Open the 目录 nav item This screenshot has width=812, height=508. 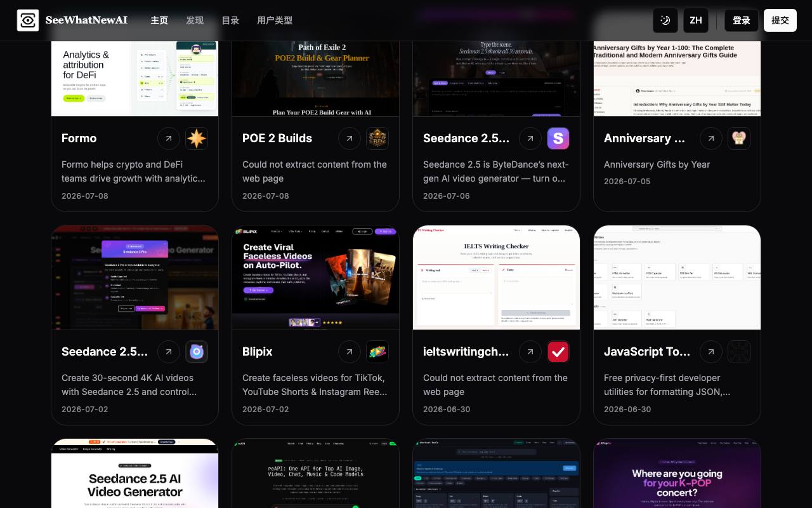tap(230, 20)
